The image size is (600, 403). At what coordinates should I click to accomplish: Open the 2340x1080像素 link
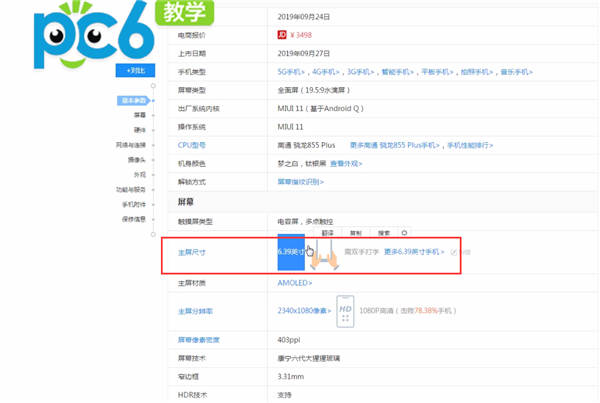tap(304, 311)
